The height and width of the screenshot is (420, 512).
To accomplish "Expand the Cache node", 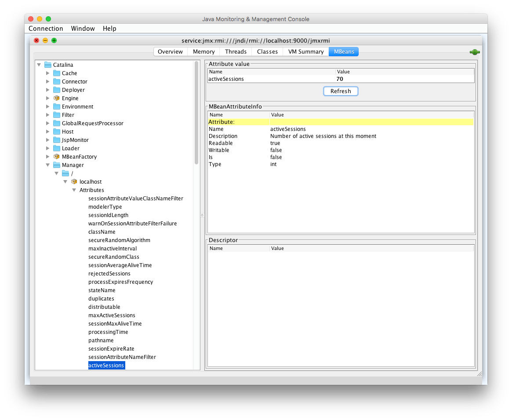I will point(47,73).
